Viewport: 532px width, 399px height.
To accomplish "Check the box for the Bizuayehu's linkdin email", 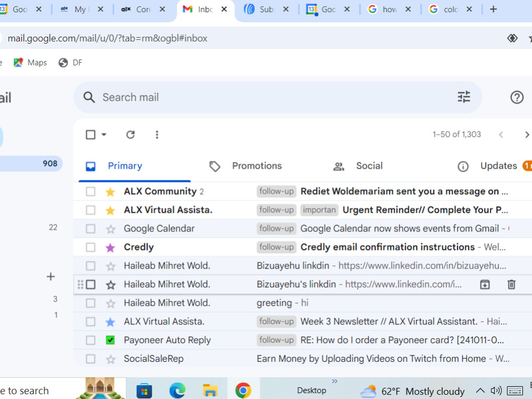I will 90,285.
